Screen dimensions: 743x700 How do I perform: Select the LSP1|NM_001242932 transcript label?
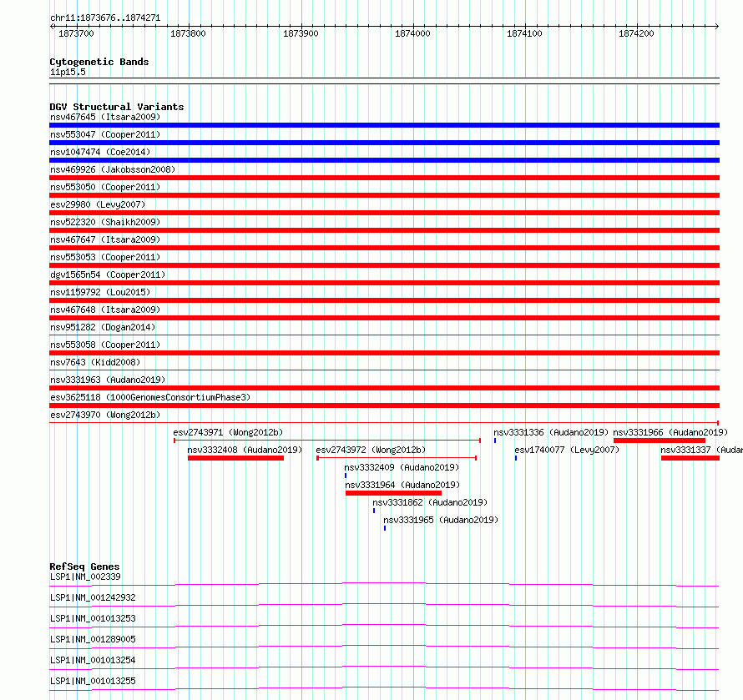[x=93, y=597]
